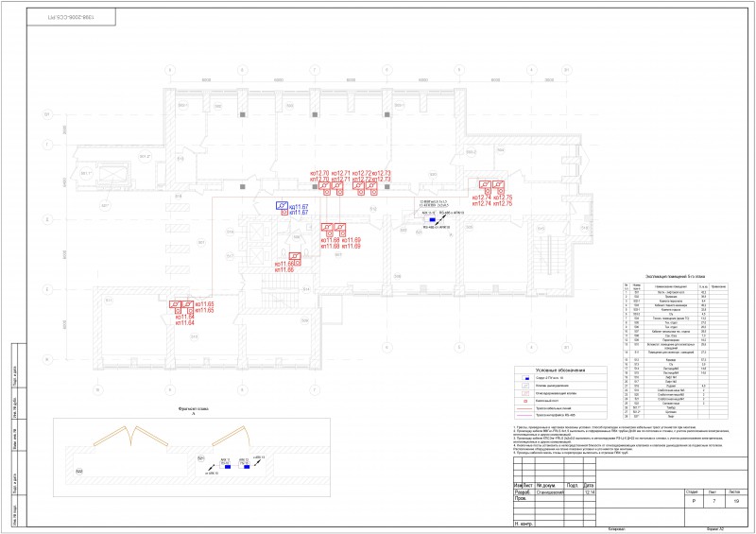Click the Фрагмент плана title

(194, 408)
